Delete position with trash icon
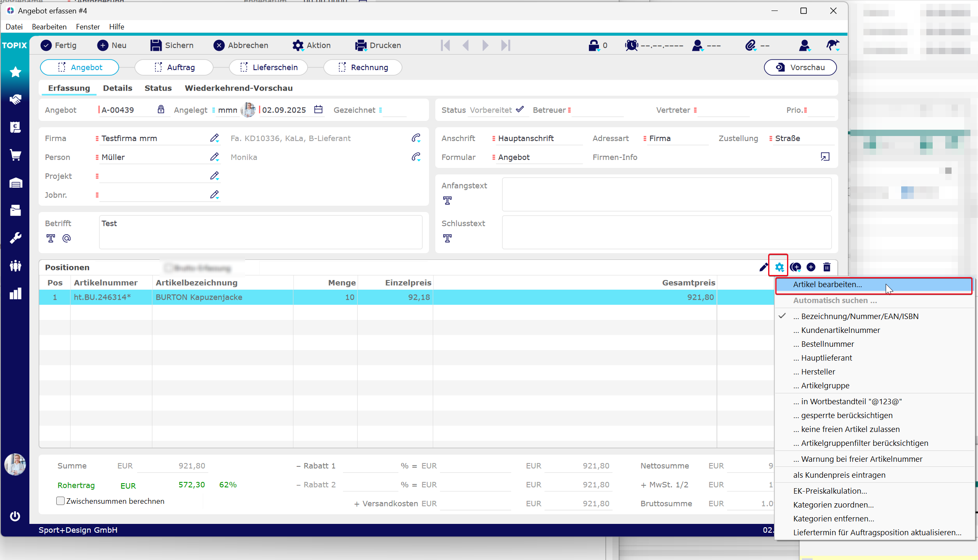The image size is (978, 560). [x=827, y=267]
